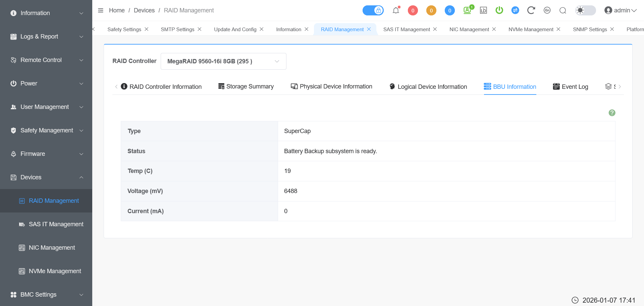This screenshot has height=306, width=644.
Task: Toggle the blue lock switch
Action: 373,10
